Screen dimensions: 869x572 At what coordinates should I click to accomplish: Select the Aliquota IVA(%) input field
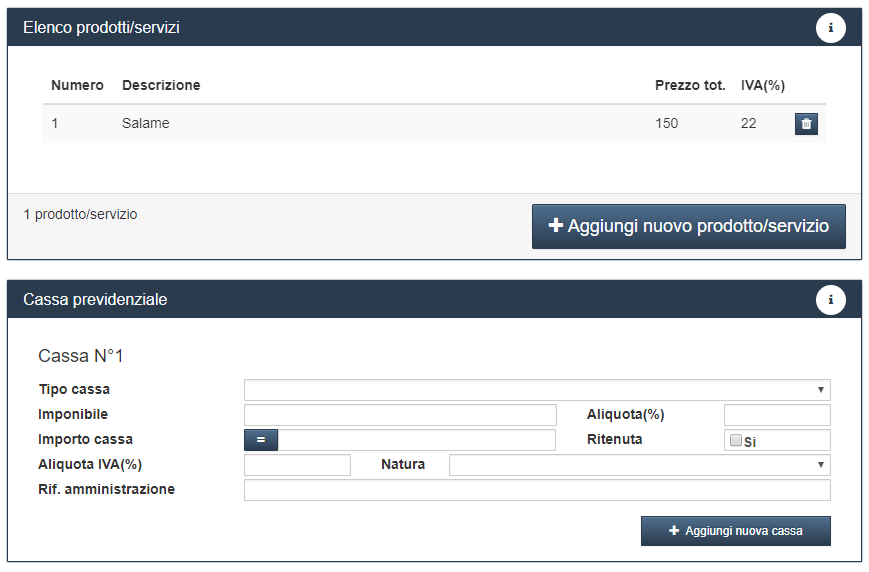click(x=297, y=464)
